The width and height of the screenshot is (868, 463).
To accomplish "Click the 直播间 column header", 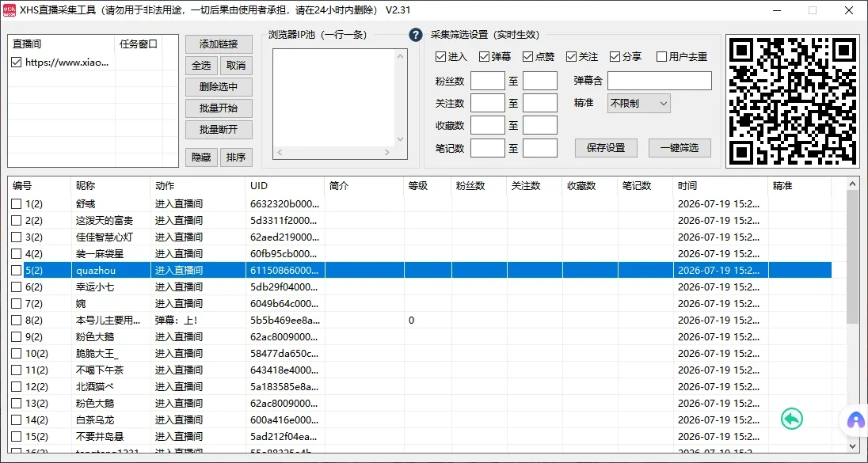I will click(x=62, y=44).
